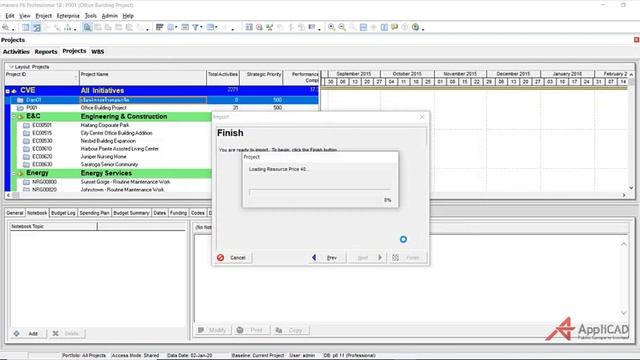This screenshot has height=360, width=640.
Task: Open the Dates details tab
Action: 160,213
